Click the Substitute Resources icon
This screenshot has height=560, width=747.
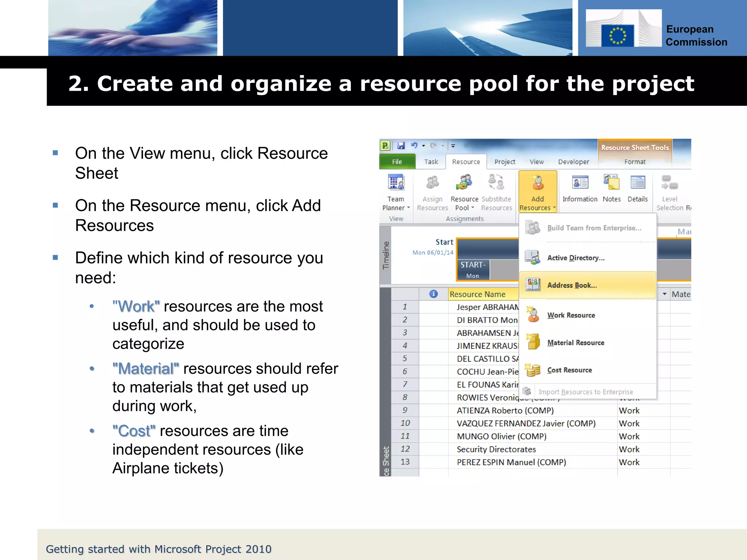click(496, 182)
